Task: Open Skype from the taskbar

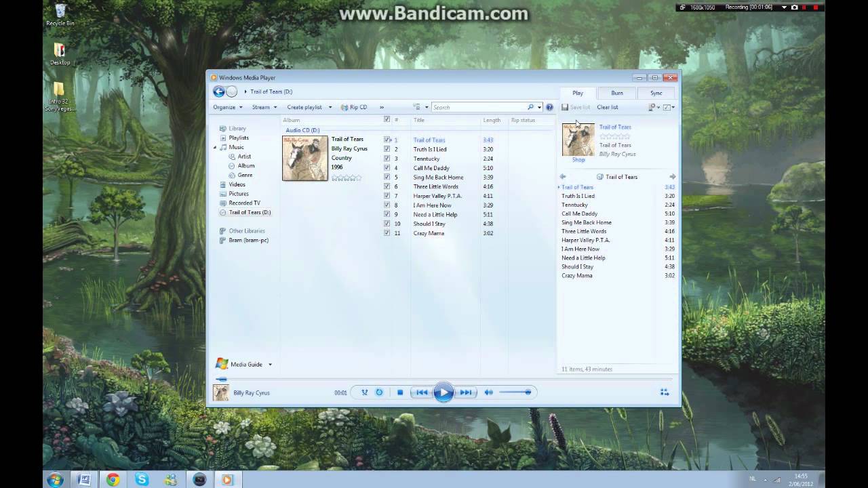Action: 142,479
